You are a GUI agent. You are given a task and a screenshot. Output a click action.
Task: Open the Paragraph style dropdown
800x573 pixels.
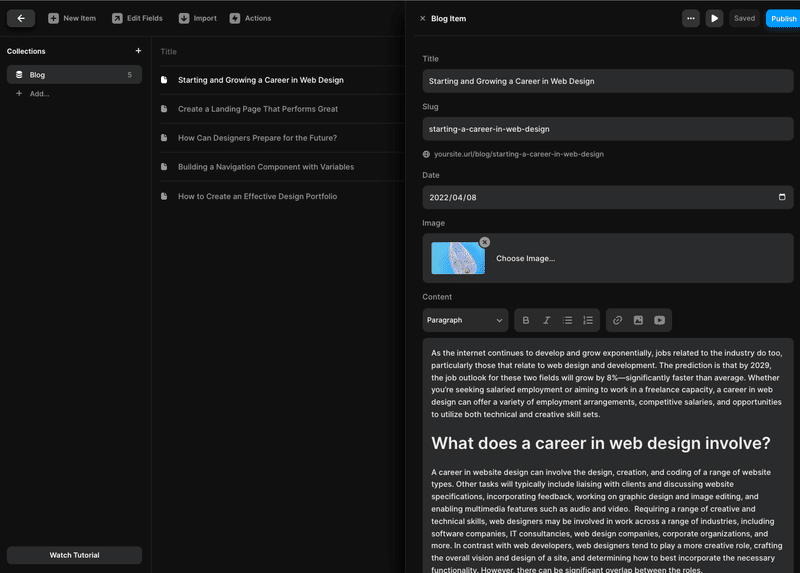point(465,320)
